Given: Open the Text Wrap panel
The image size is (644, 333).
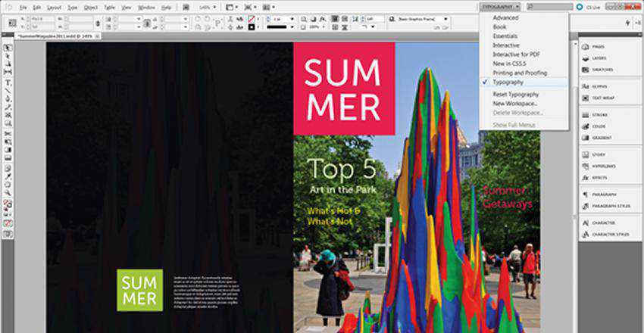Looking at the screenshot, I should coord(603,98).
